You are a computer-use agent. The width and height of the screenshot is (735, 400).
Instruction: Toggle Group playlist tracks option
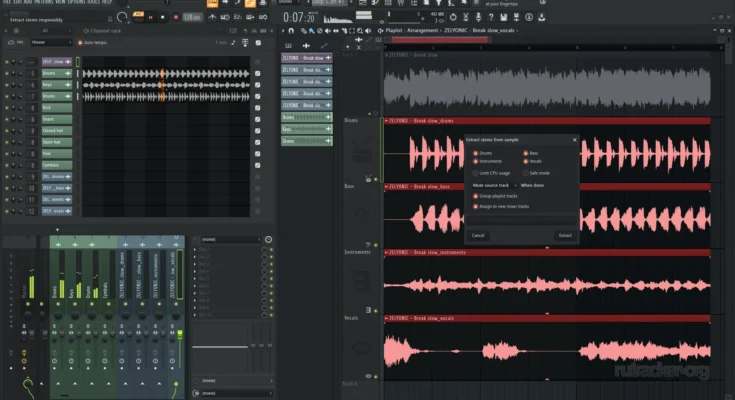click(x=495, y=196)
